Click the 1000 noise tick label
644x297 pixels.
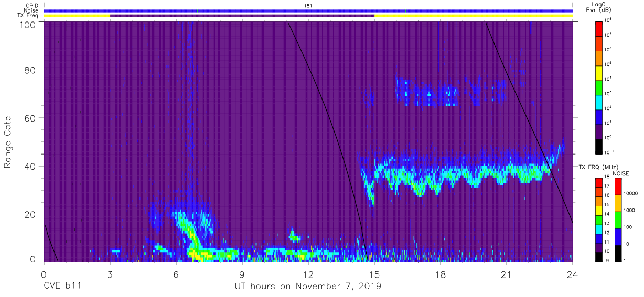(629, 210)
